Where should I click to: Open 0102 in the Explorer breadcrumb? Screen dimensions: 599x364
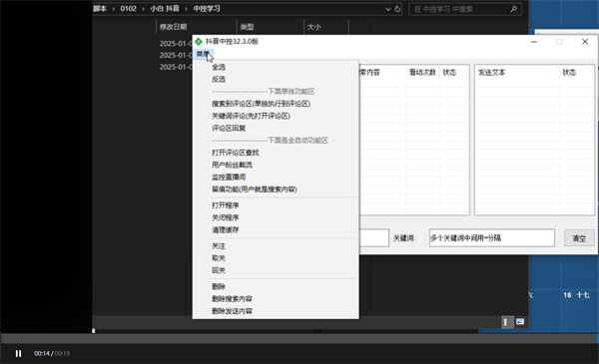(x=129, y=9)
